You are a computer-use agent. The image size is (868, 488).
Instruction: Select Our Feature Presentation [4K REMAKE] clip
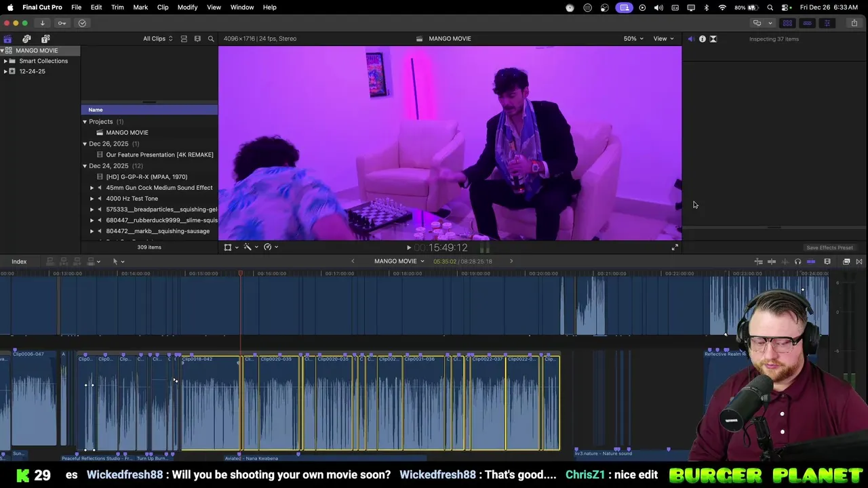pos(149,155)
